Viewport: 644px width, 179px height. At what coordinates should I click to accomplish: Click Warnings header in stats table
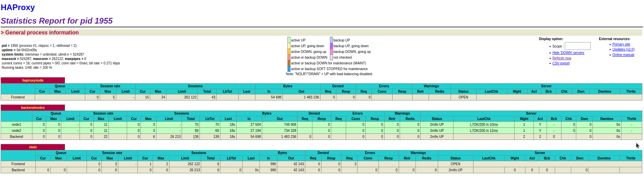pos(418,153)
